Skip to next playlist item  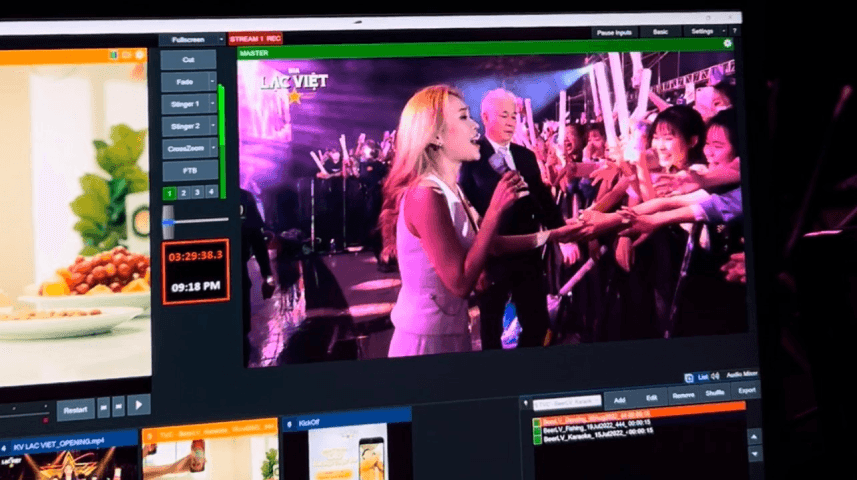tap(119, 406)
